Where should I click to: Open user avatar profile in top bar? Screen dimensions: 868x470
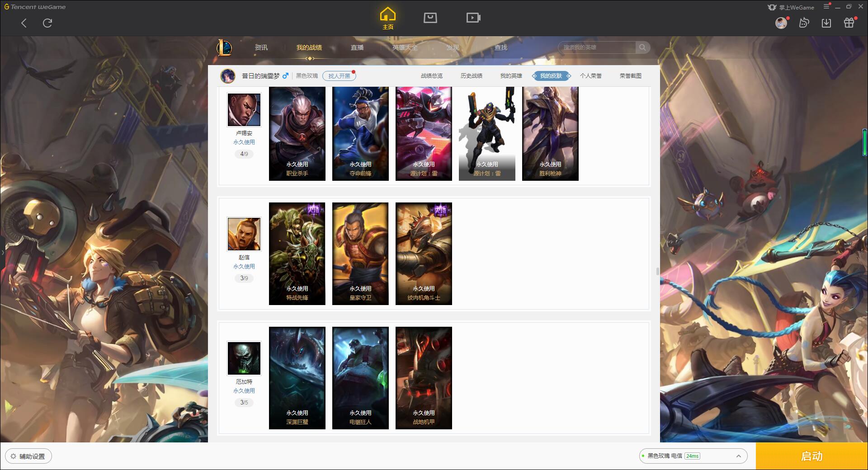click(x=781, y=23)
